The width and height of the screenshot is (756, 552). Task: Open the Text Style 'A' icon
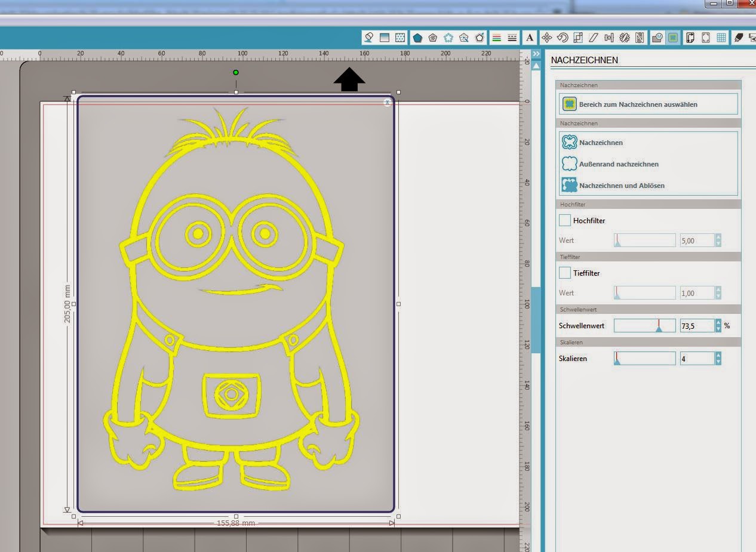[x=530, y=38]
